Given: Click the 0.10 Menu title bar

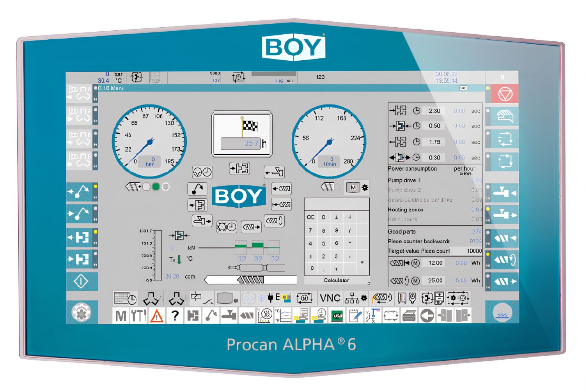Looking at the screenshot, I should [290, 88].
